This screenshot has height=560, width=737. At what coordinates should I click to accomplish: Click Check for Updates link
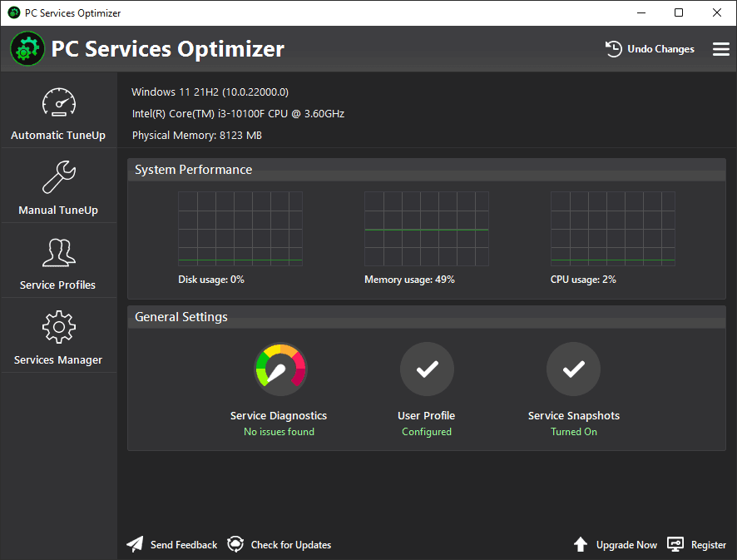[291, 544]
